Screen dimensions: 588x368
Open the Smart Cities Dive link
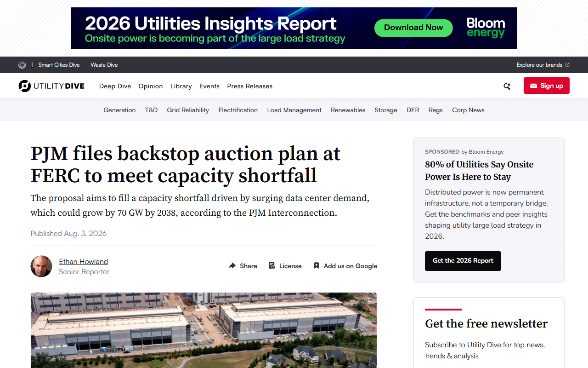tap(59, 65)
